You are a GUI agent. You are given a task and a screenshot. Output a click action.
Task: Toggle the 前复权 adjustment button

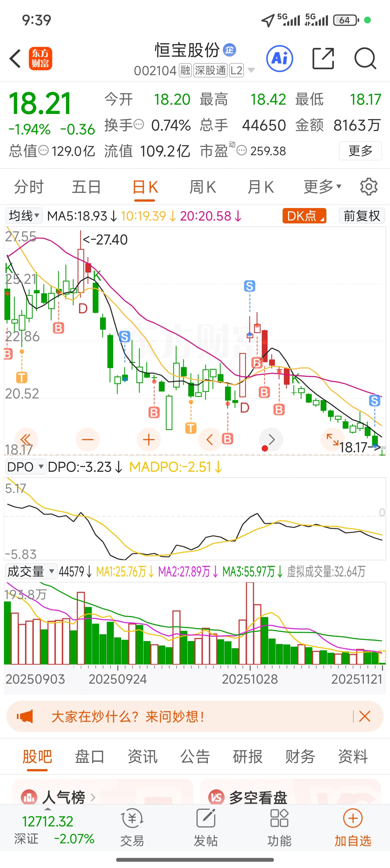362,216
